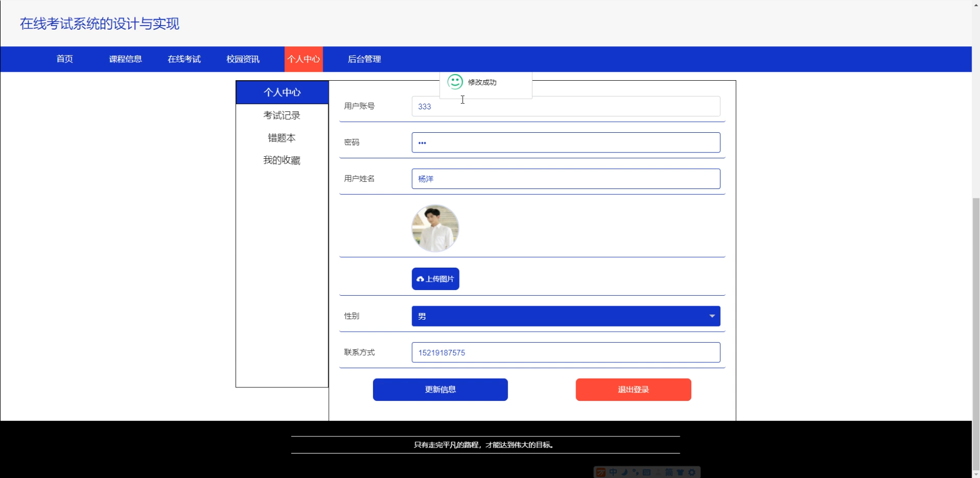Click the smiley icon in 修改成功 popup
Screen dimensions: 980x478
[x=455, y=82]
